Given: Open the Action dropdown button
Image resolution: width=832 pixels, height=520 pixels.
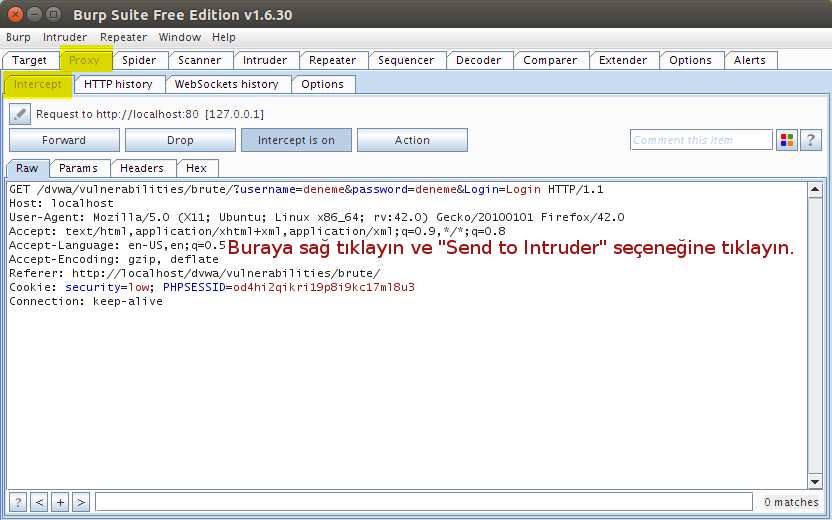Looking at the screenshot, I should 412,140.
